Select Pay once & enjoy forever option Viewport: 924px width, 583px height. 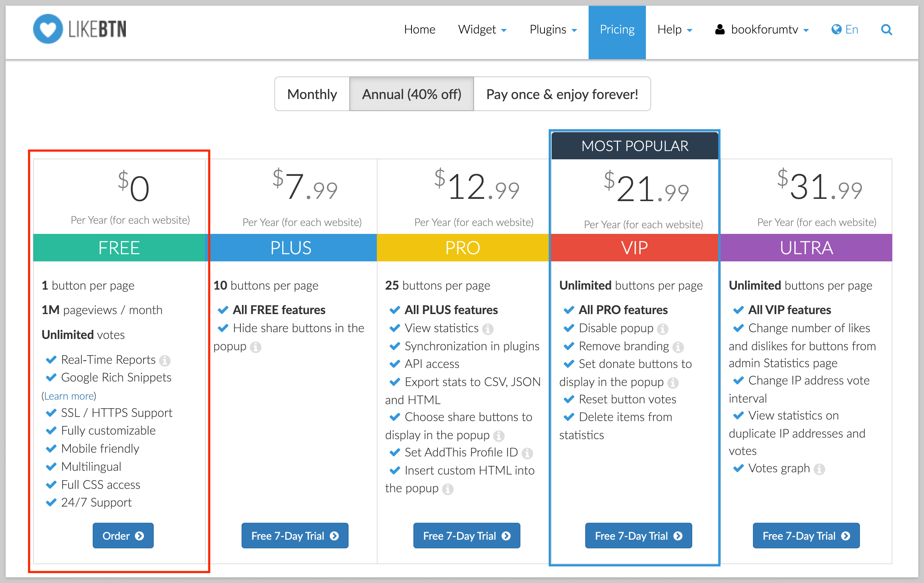[562, 94]
